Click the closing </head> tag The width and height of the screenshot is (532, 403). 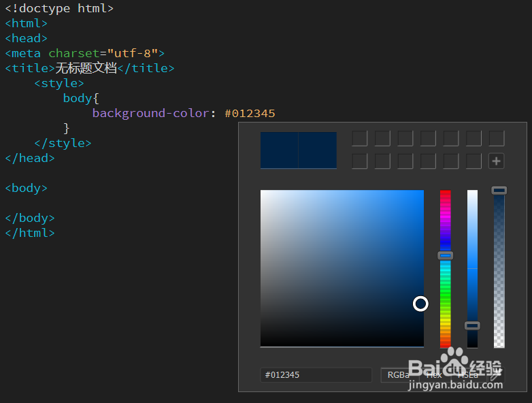click(30, 158)
